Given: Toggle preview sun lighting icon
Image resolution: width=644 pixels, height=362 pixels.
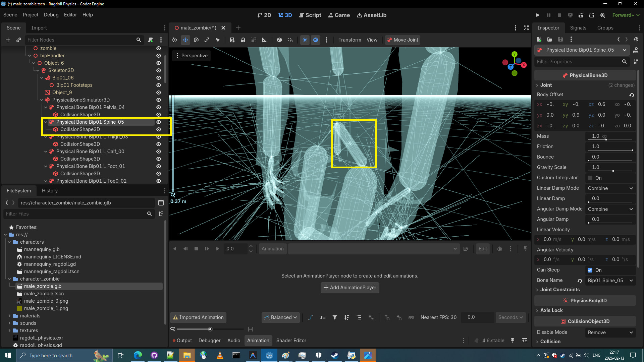Looking at the screenshot, I should pyautogui.click(x=305, y=40).
